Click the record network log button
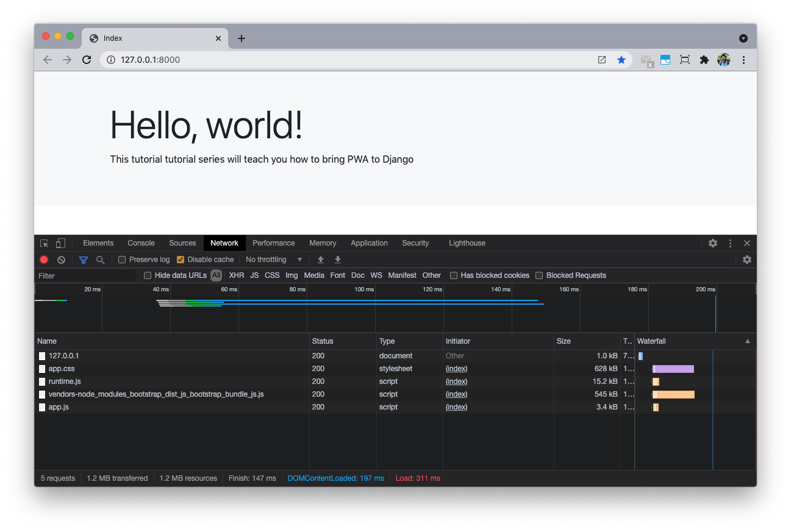 (44, 260)
